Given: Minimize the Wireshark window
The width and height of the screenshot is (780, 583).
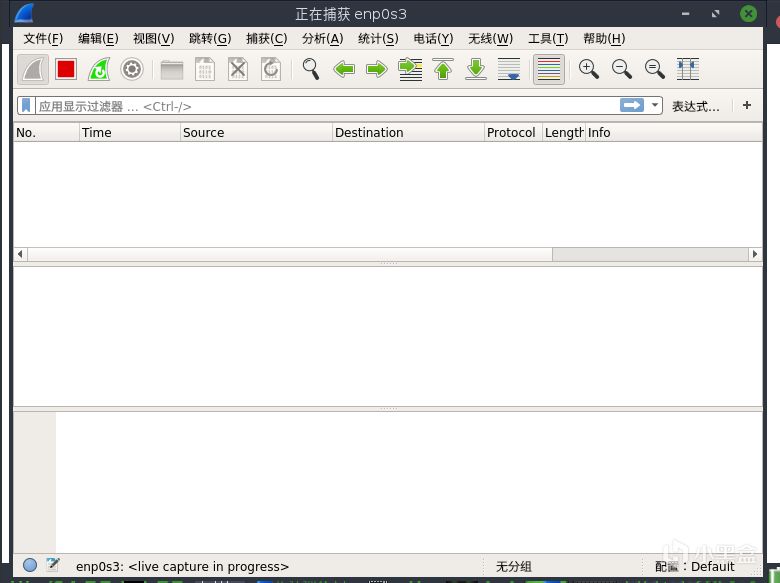Looking at the screenshot, I should coord(685,14).
